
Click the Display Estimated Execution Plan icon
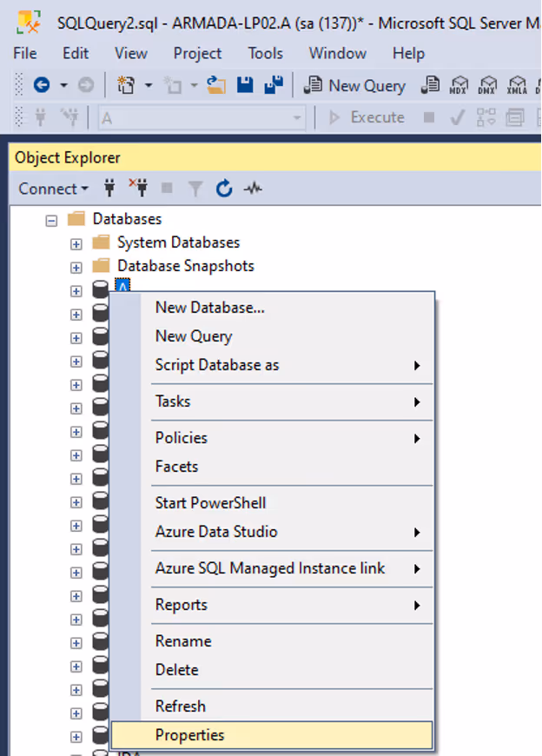[x=486, y=117]
